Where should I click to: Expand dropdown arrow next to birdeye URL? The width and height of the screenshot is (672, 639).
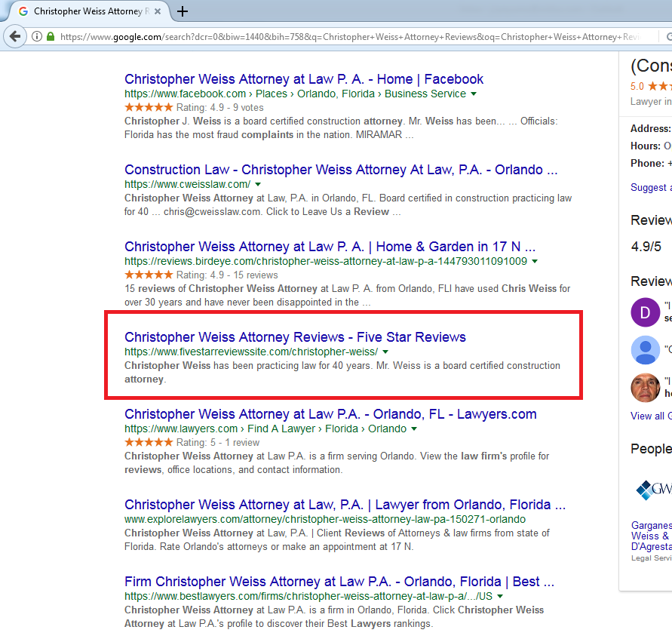(535, 261)
